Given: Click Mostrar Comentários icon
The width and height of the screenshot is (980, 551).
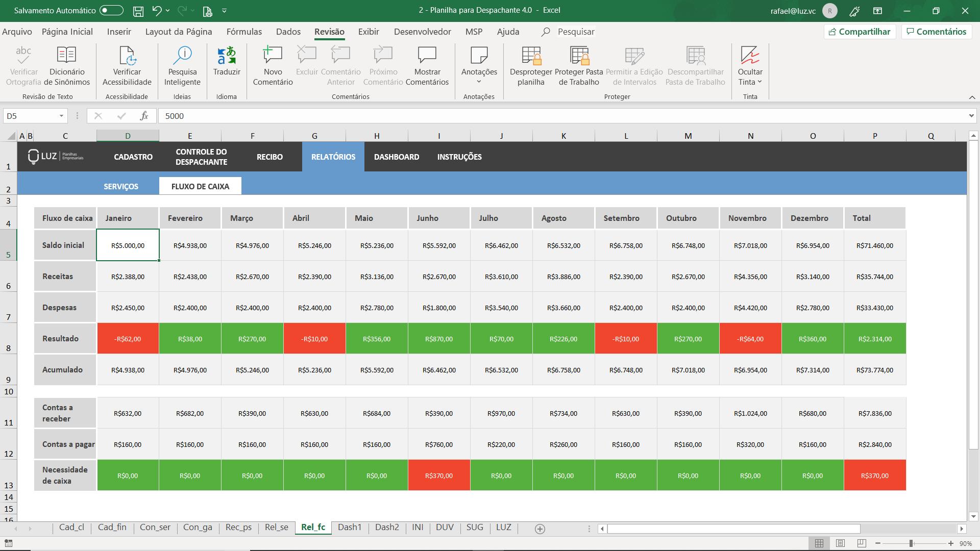Looking at the screenshot, I should (x=427, y=55).
